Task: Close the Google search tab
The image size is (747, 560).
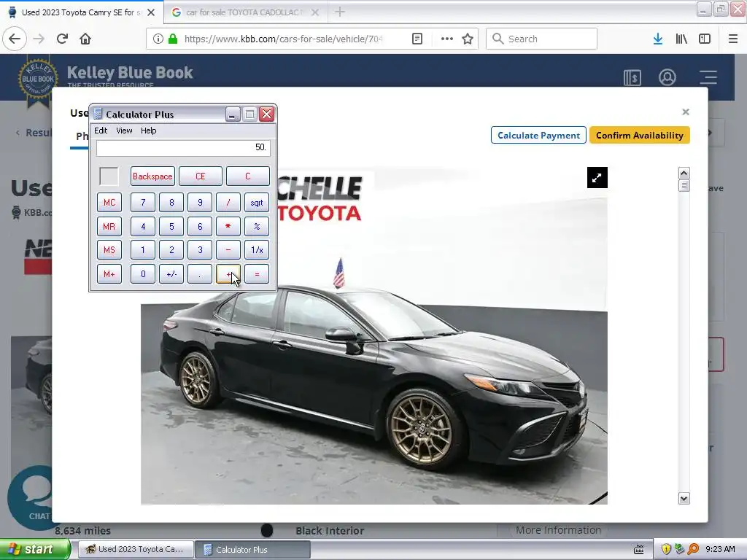Action: (x=315, y=12)
